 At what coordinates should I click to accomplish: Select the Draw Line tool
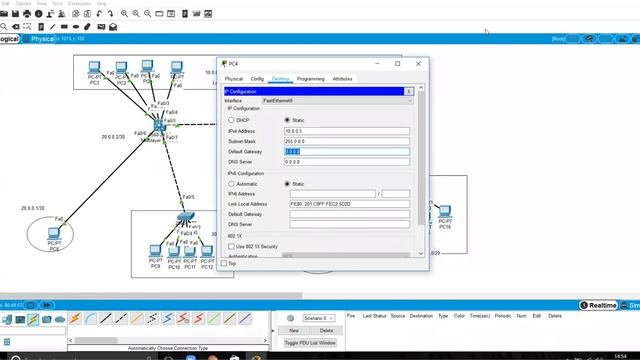pos(52,27)
